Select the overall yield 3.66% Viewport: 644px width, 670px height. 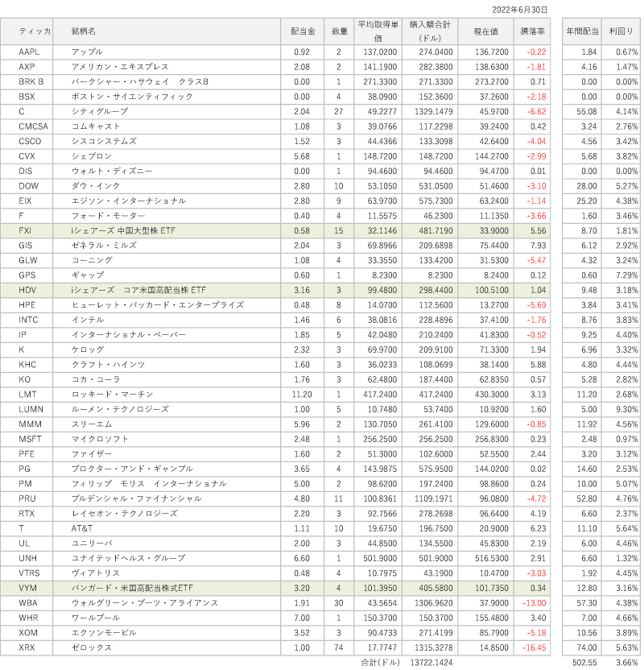pyautogui.click(x=626, y=663)
